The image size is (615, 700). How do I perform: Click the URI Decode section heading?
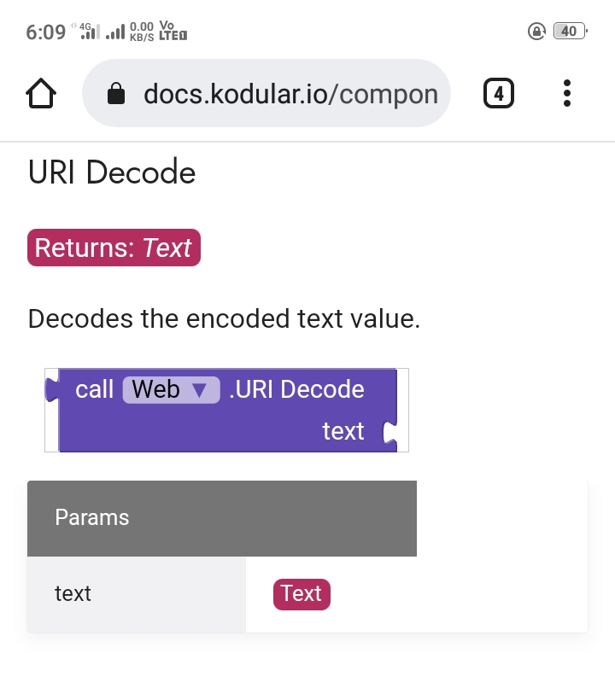[112, 172]
